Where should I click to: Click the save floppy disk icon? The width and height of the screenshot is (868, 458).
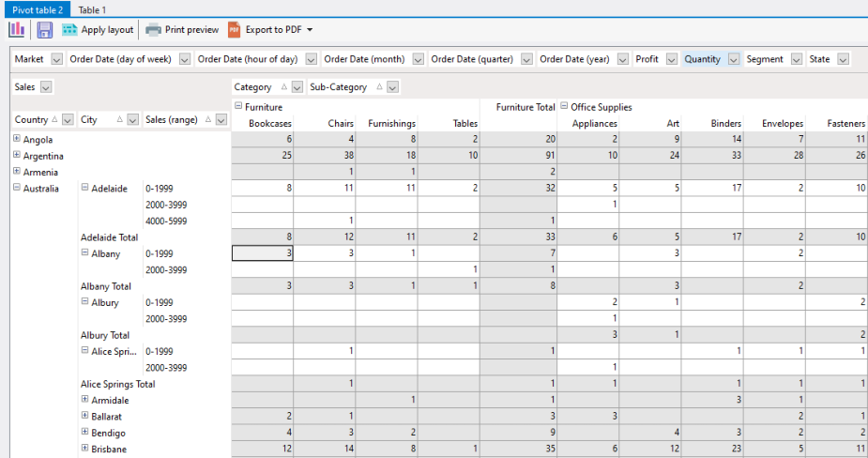click(45, 30)
